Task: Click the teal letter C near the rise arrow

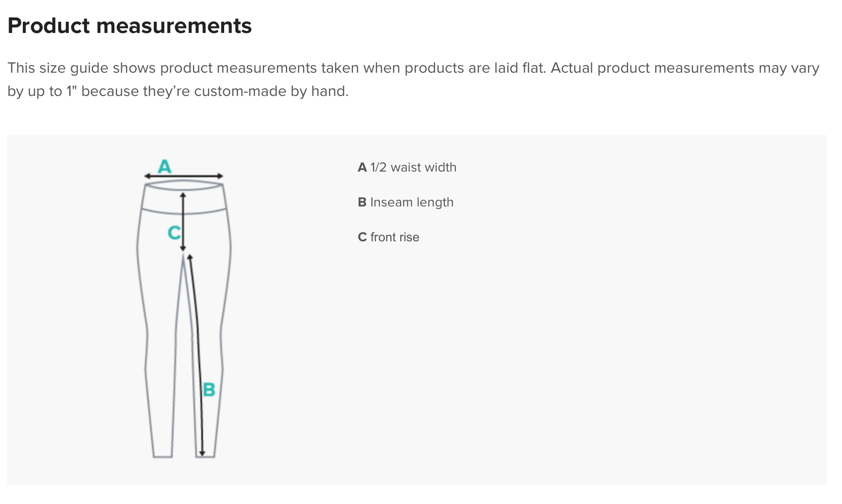Action: tap(174, 233)
